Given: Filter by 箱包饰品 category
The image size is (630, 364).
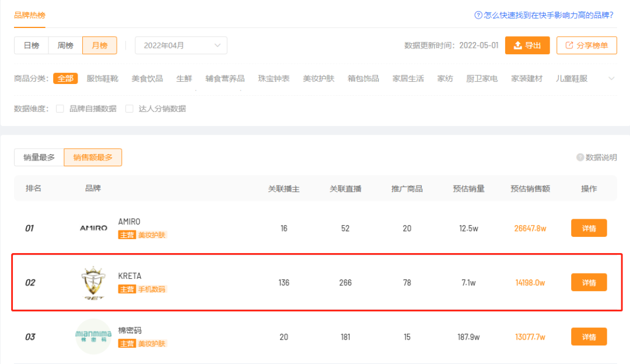Looking at the screenshot, I should [363, 79].
